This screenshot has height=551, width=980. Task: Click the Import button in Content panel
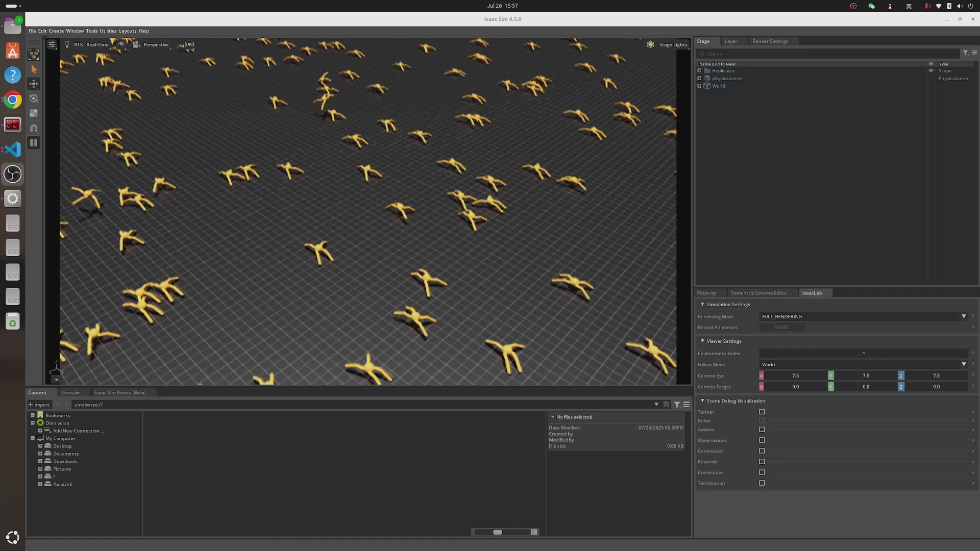tap(39, 405)
